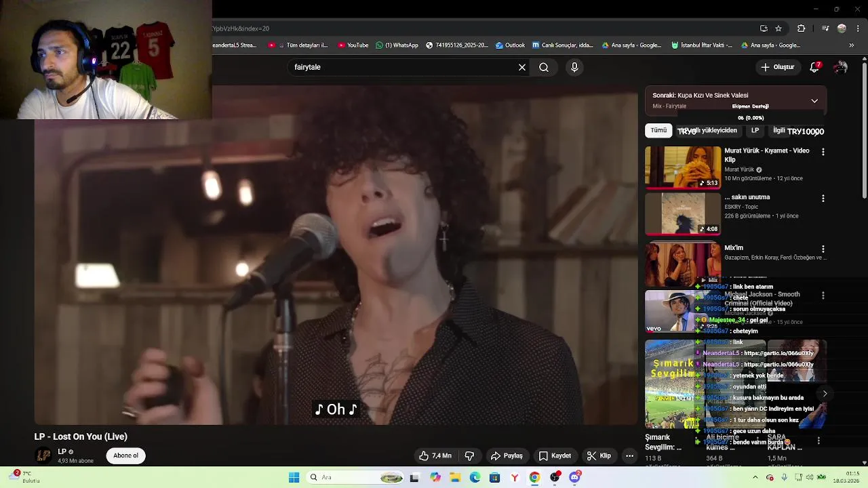Open options menu for sakın unutma video
The width and height of the screenshot is (868, 488).
point(823,199)
